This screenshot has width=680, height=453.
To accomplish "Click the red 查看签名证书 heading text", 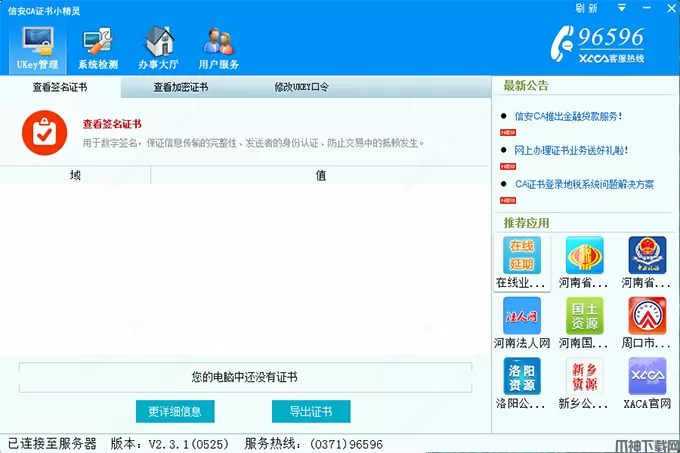I will [x=112, y=124].
